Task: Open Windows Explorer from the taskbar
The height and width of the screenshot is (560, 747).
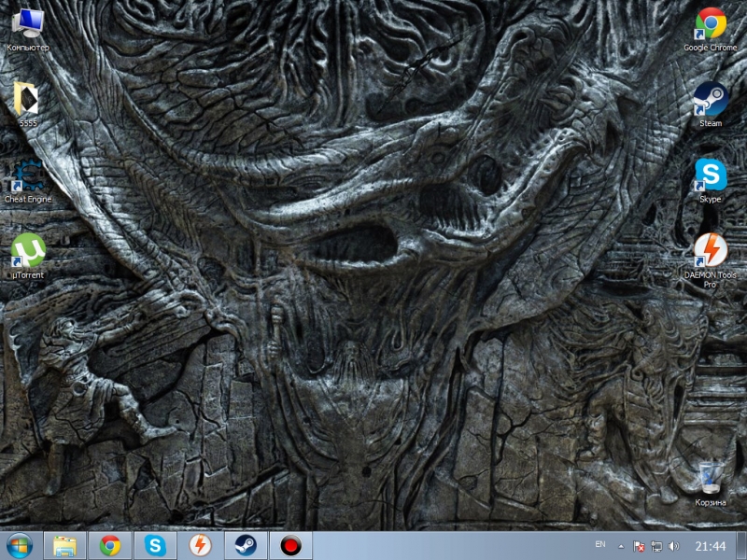Action: tap(64, 546)
